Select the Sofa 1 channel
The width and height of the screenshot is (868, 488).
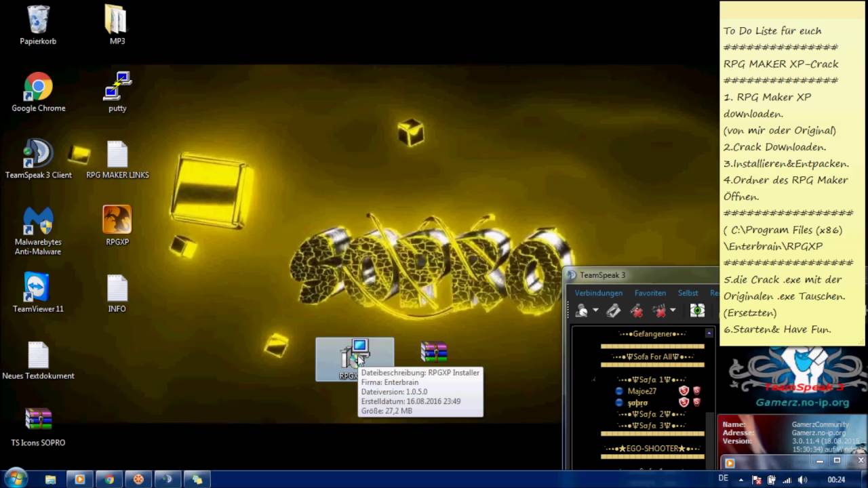652,380
